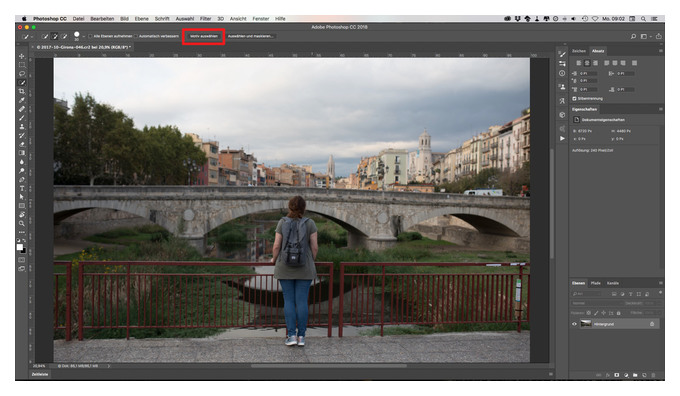Click the share icon at top right
Image resolution: width=680 pixels, height=396 pixels.
[x=658, y=36]
